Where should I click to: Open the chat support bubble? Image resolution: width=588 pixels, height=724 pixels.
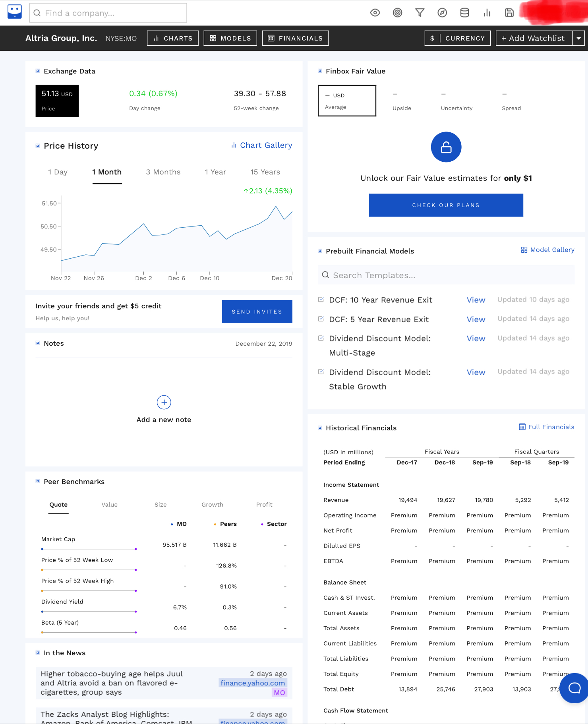coord(574,688)
